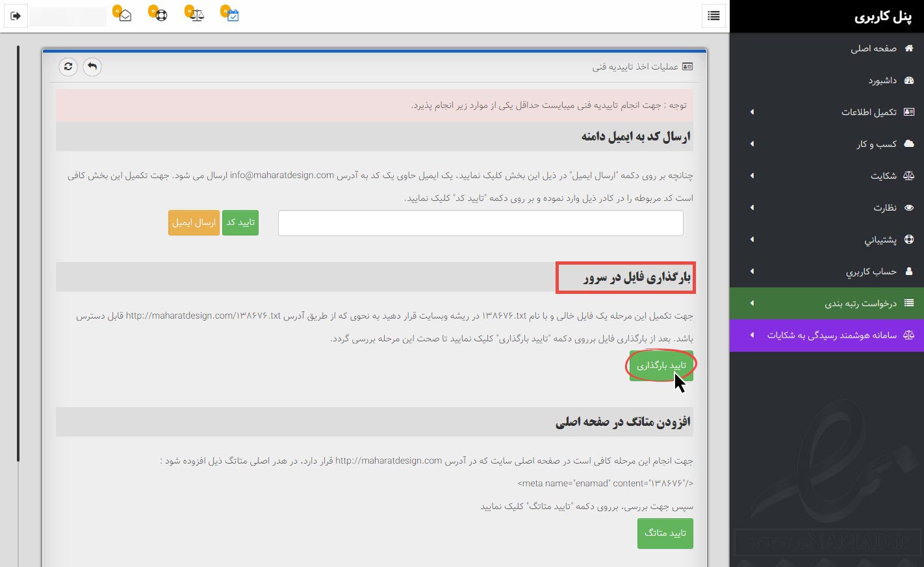Click the ID card icon next to تکمیل اطلاعات
This screenshot has width=924, height=567.
tap(909, 112)
